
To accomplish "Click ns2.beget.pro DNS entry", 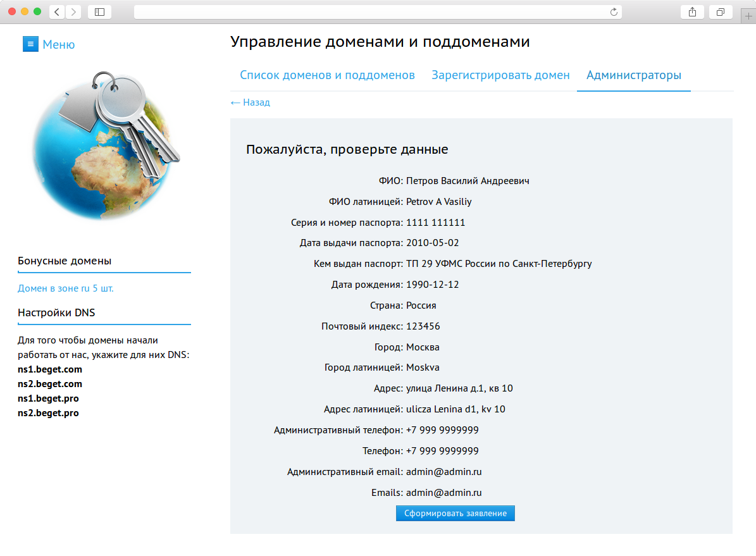I will coord(48,413).
